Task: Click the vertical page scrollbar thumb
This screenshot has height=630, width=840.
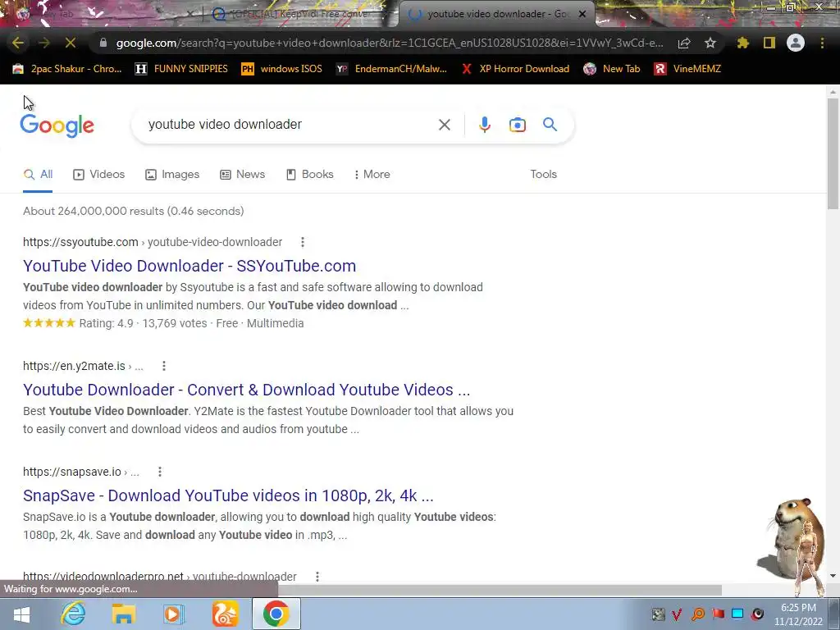Action: (x=833, y=154)
